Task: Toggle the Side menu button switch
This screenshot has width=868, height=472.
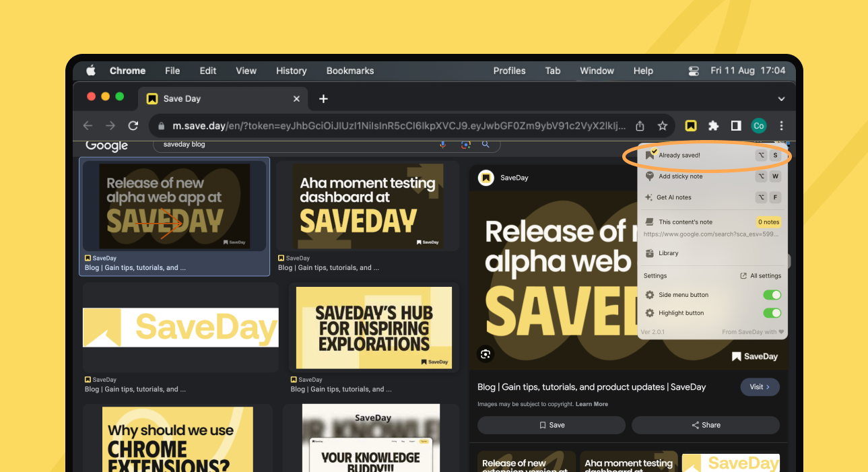Action: (x=772, y=295)
